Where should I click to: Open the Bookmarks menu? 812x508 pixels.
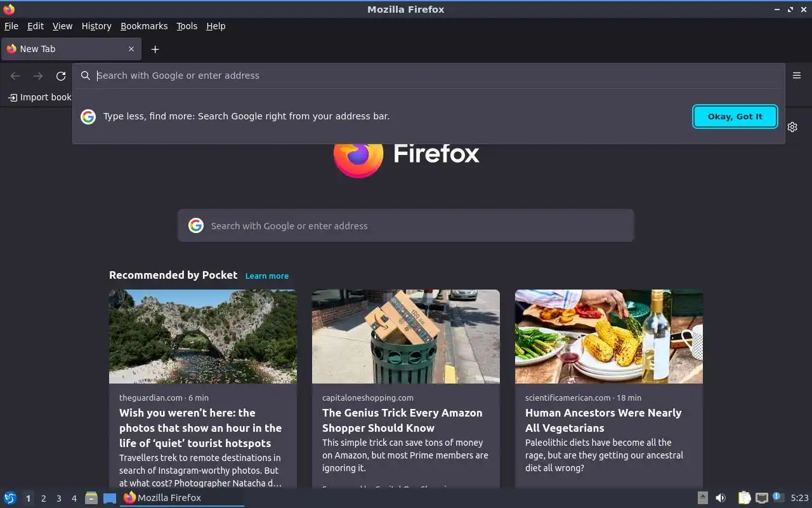[144, 26]
